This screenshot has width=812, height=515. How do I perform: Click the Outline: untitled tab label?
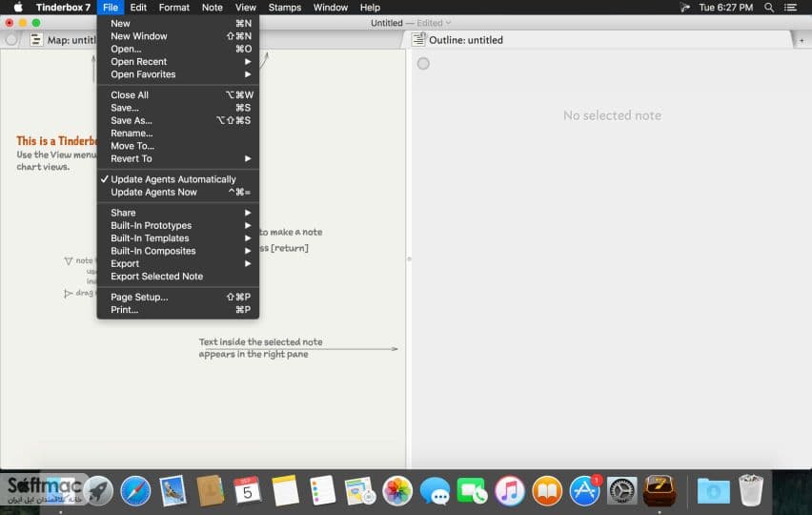point(465,40)
